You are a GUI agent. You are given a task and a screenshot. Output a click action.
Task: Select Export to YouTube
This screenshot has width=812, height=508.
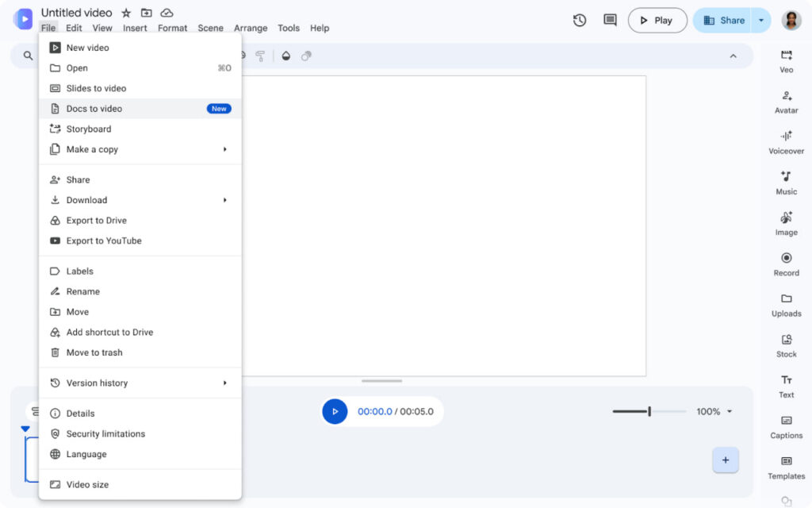(140, 241)
